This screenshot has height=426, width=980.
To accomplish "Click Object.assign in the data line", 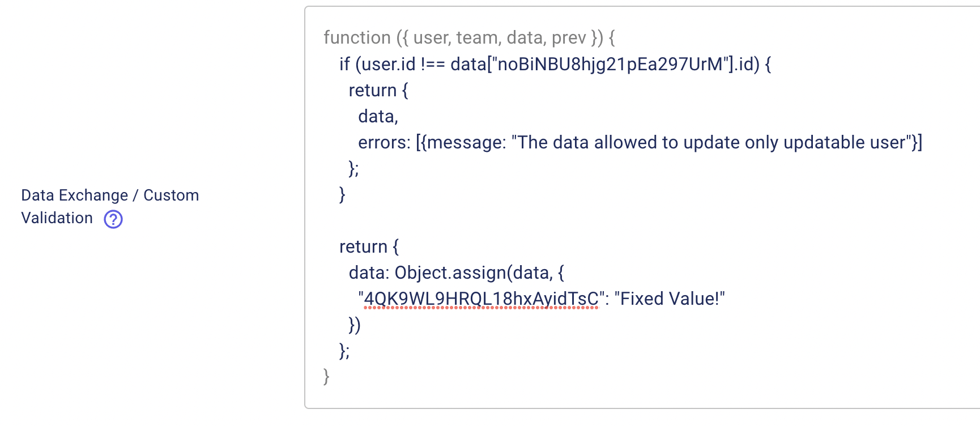I will [450, 272].
